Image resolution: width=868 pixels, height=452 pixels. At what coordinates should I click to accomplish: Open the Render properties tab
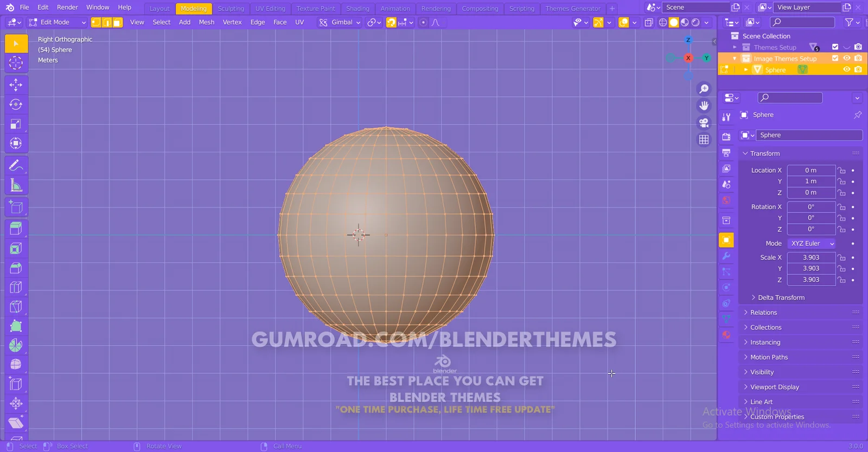coord(726,137)
